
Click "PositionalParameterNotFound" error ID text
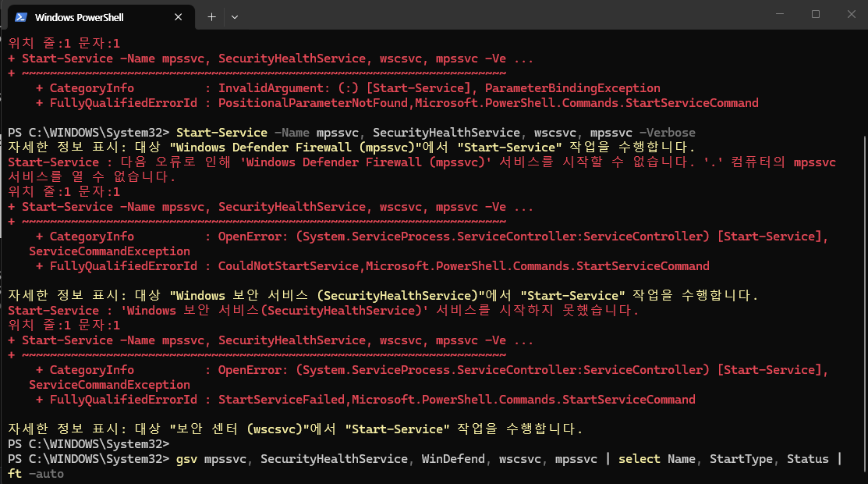pos(313,103)
